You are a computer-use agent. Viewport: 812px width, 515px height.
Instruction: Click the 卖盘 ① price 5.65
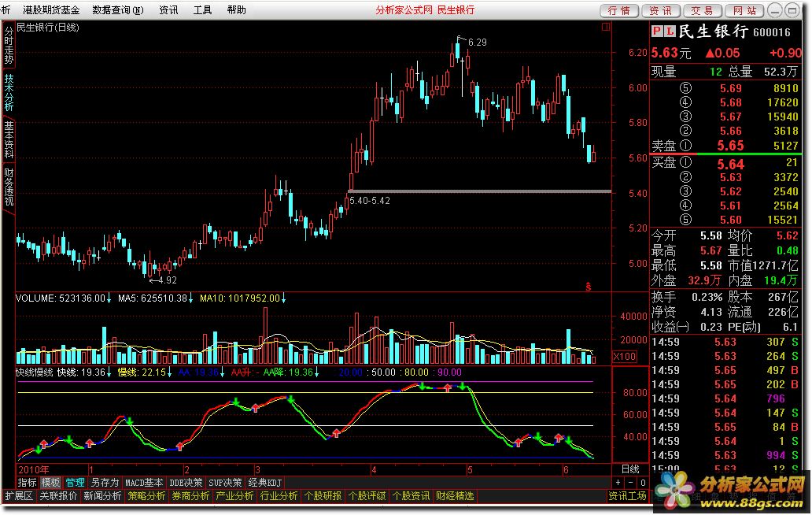tap(730, 146)
